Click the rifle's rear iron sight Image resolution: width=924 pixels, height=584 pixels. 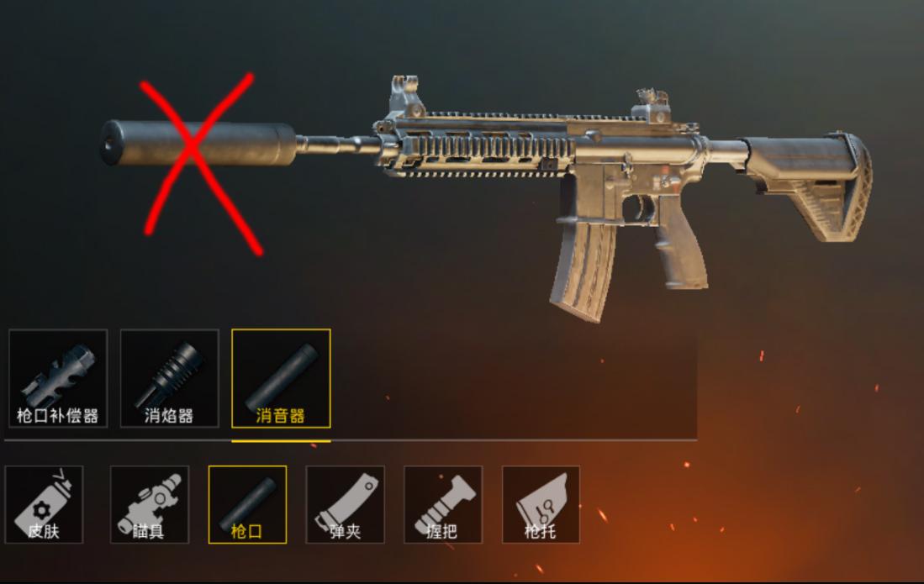click(x=651, y=106)
